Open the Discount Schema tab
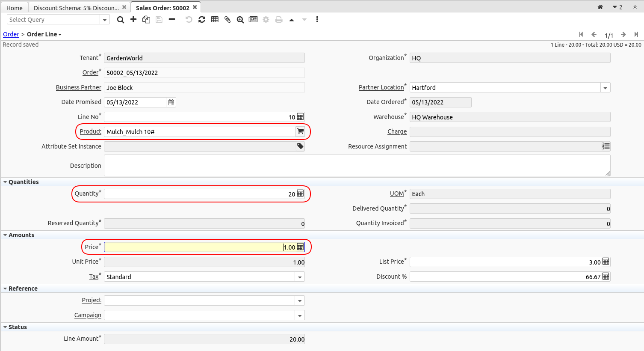Viewport: 644px width, 351px height. coord(76,8)
